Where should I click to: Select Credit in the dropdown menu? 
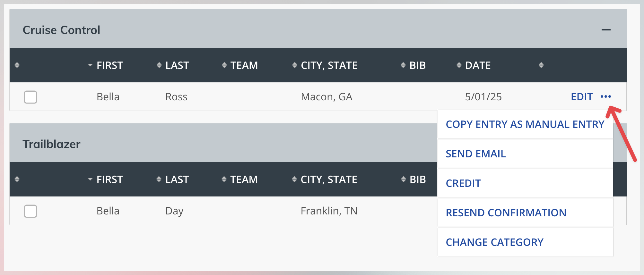pyautogui.click(x=525, y=183)
